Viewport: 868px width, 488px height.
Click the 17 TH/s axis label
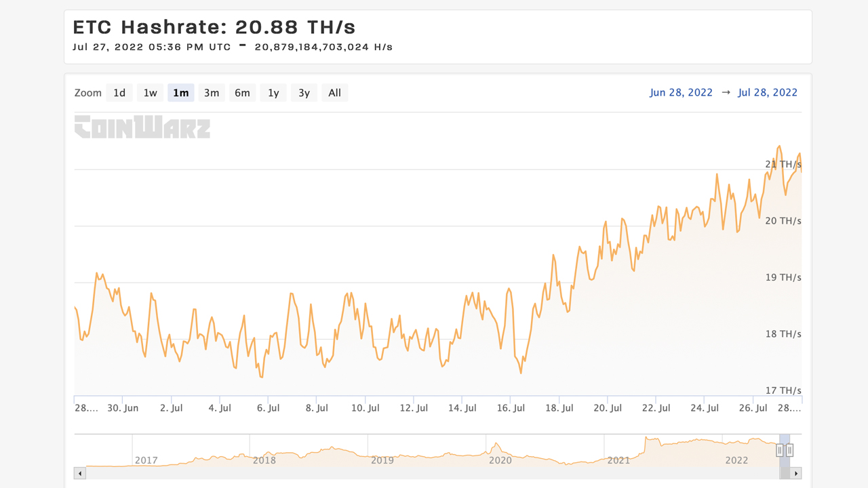tap(783, 390)
